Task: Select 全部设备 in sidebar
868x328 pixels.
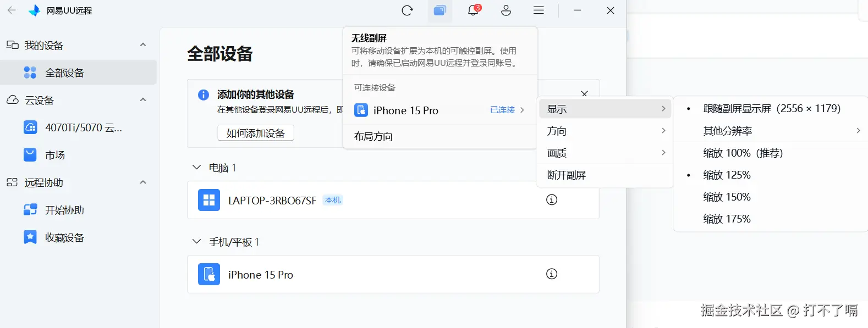Action: click(78, 73)
